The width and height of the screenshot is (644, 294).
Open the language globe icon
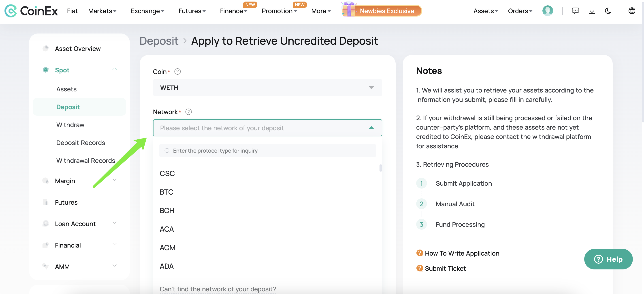pos(631,11)
